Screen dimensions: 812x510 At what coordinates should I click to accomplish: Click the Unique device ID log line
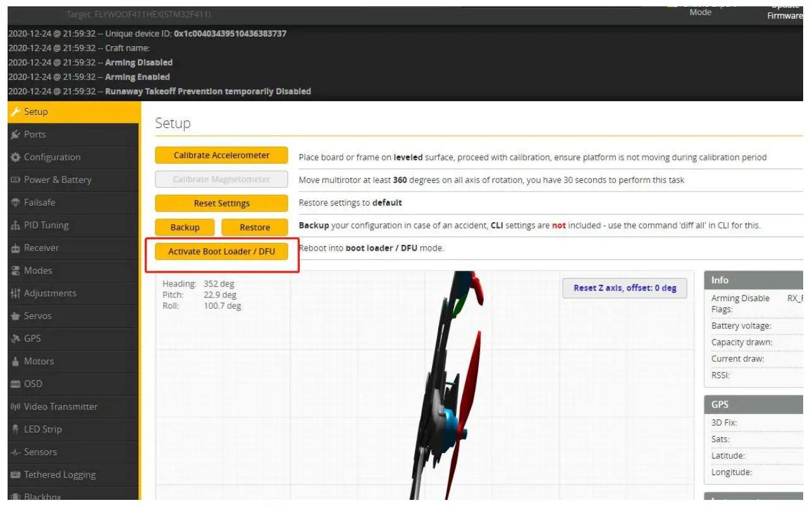pyautogui.click(x=147, y=34)
